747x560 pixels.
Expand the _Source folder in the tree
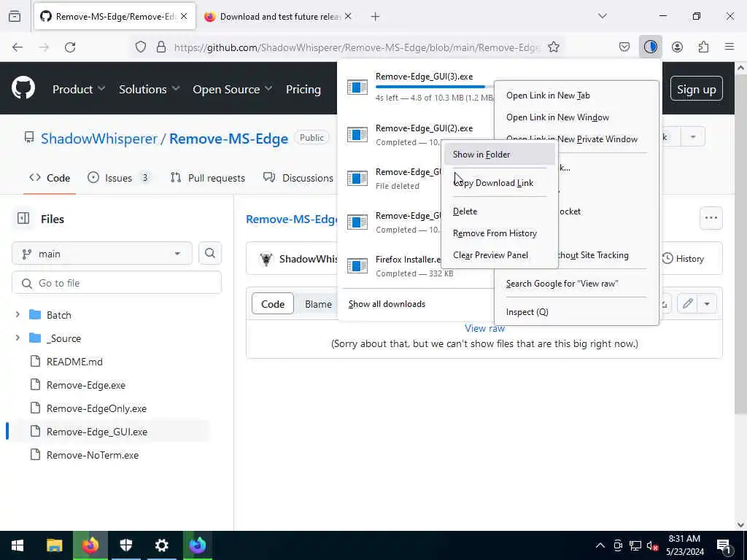coord(18,338)
